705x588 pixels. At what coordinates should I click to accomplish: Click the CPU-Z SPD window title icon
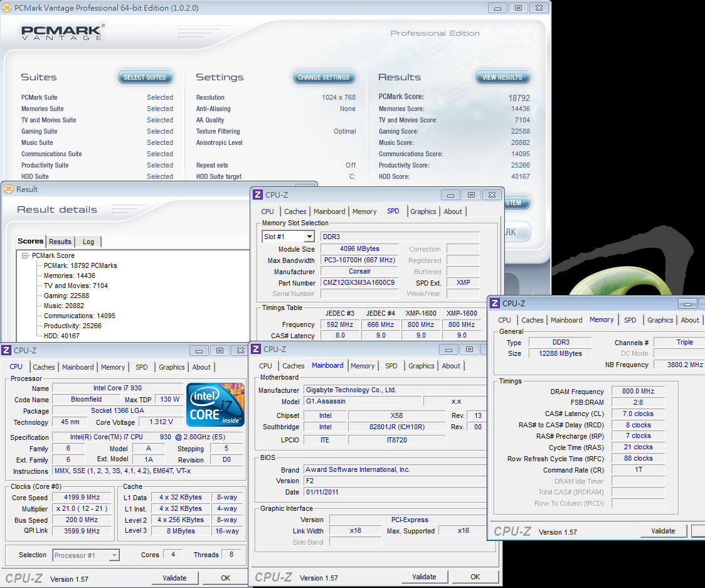257,195
